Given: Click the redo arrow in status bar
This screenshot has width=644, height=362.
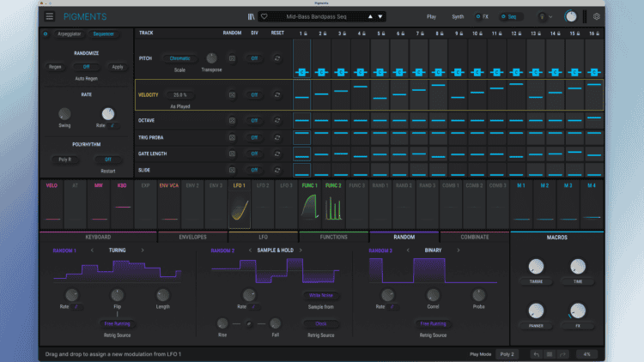Looking at the screenshot, I should pos(562,354).
